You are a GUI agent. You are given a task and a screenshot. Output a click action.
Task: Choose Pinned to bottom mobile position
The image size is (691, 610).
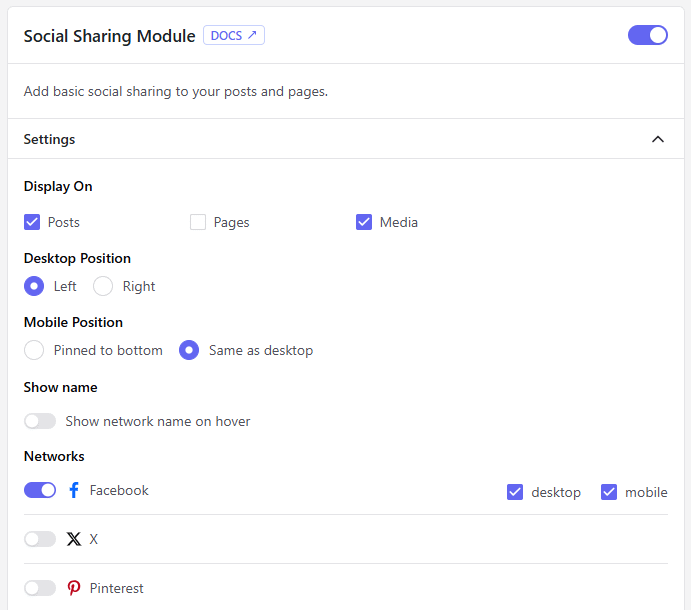pos(34,350)
